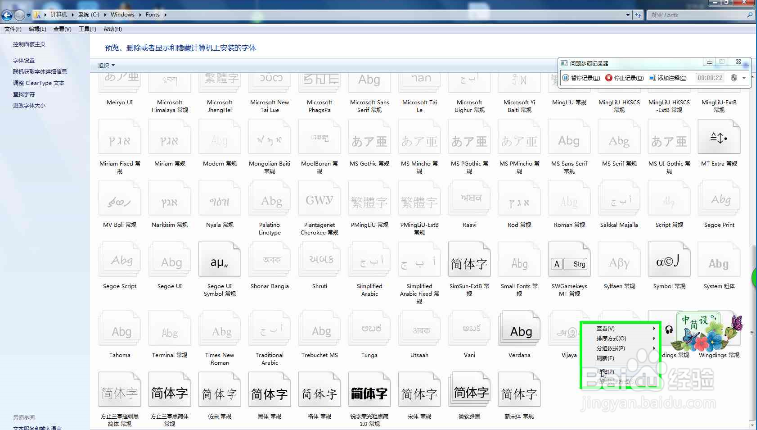This screenshot has height=430, width=757.
Task: Expand the Sort by submenu arrow
Action: coord(654,338)
